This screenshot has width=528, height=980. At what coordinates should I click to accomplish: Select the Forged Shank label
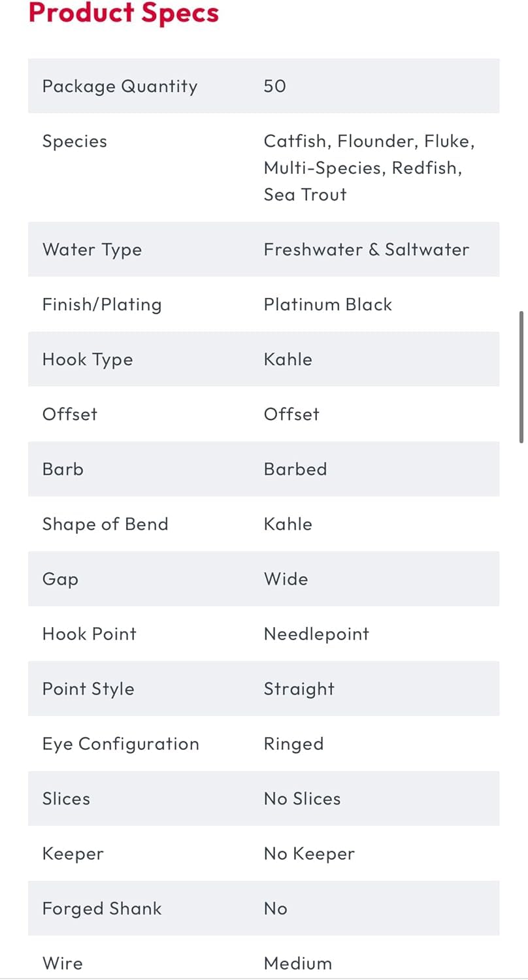point(102,909)
